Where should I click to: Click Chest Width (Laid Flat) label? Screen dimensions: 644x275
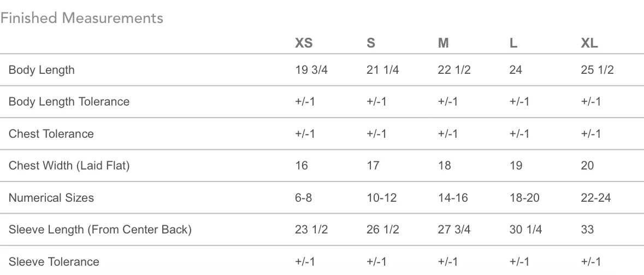pyautogui.click(x=69, y=166)
